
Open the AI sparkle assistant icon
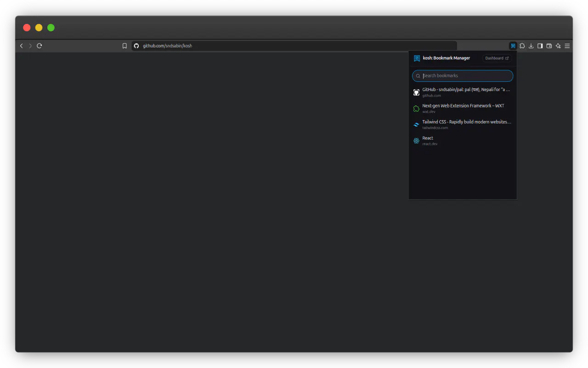pyautogui.click(x=558, y=46)
